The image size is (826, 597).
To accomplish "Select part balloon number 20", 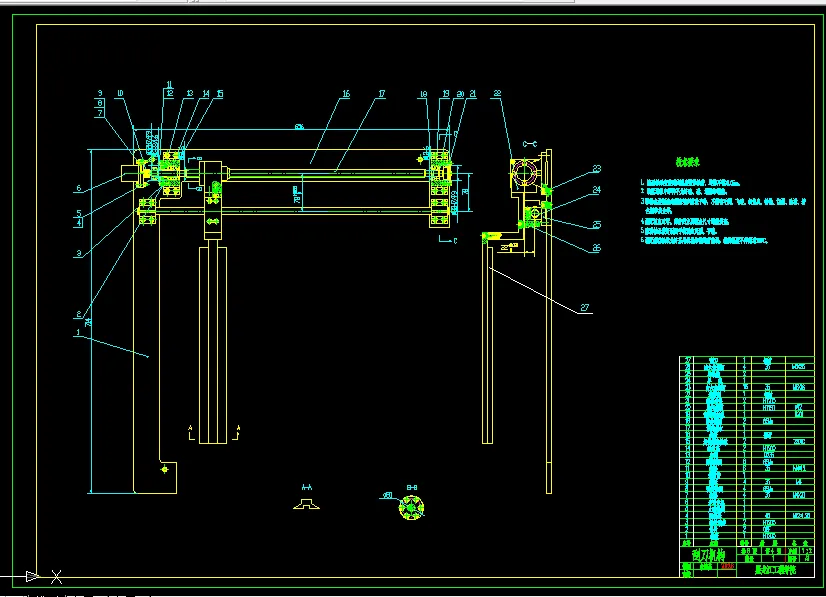I will click(x=460, y=94).
